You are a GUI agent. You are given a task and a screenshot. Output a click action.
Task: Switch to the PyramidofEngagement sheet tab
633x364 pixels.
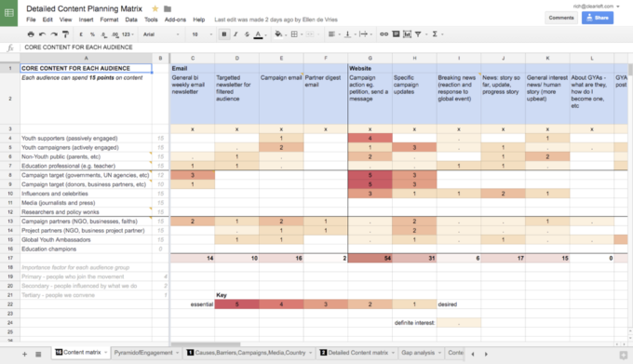143,353
